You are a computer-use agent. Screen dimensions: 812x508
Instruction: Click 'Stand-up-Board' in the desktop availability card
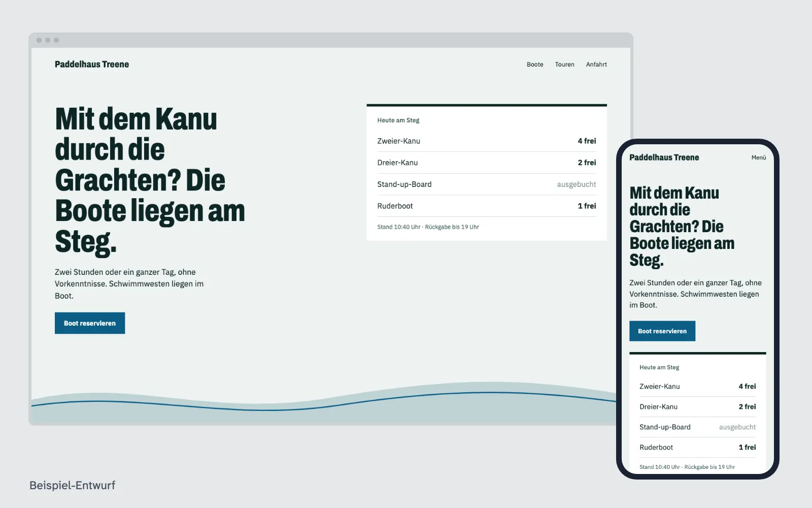pyautogui.click(x=404, y=184)
